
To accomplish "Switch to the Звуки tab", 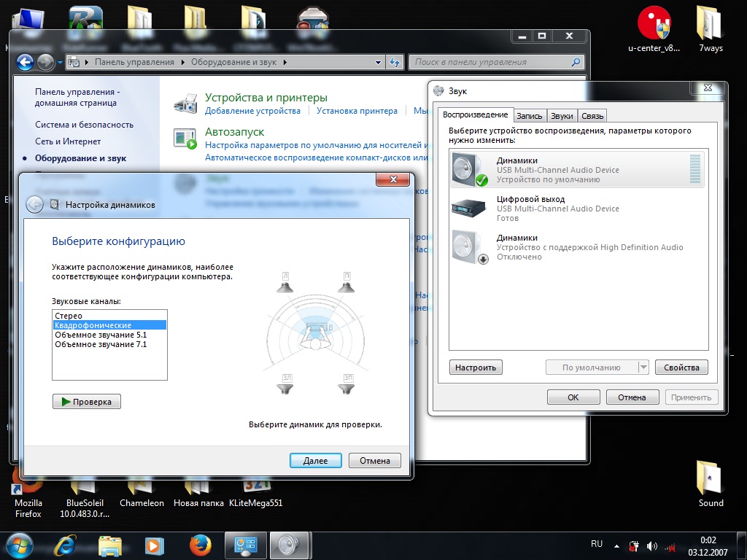I will pos(562,116).
